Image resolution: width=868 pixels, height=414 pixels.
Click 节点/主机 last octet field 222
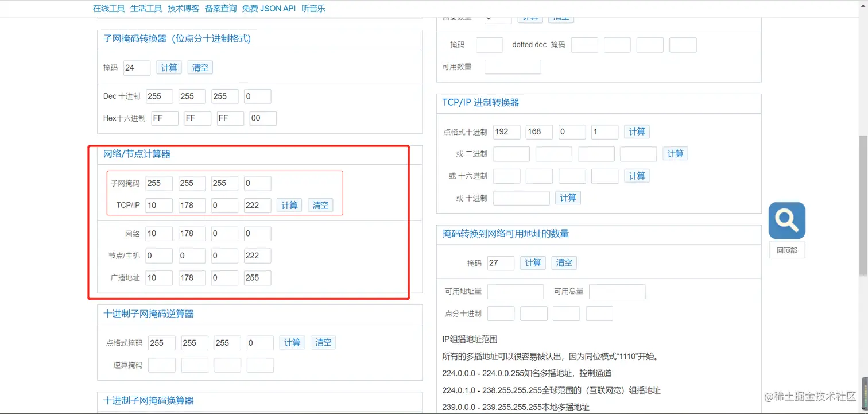click(257, 256)
